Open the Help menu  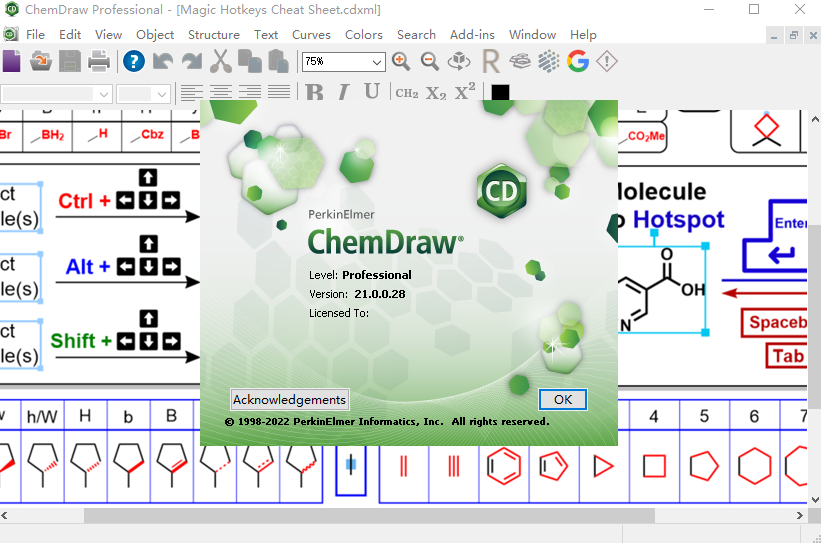tap(583, 35)
